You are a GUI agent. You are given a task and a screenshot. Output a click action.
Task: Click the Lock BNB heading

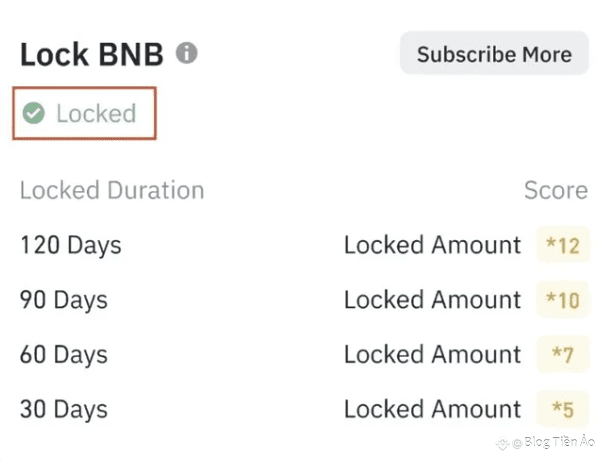tap(92, 54)
